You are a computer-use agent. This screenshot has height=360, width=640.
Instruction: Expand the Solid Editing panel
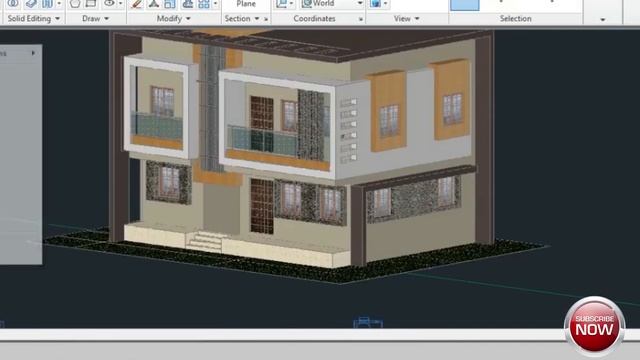(58, 18)
